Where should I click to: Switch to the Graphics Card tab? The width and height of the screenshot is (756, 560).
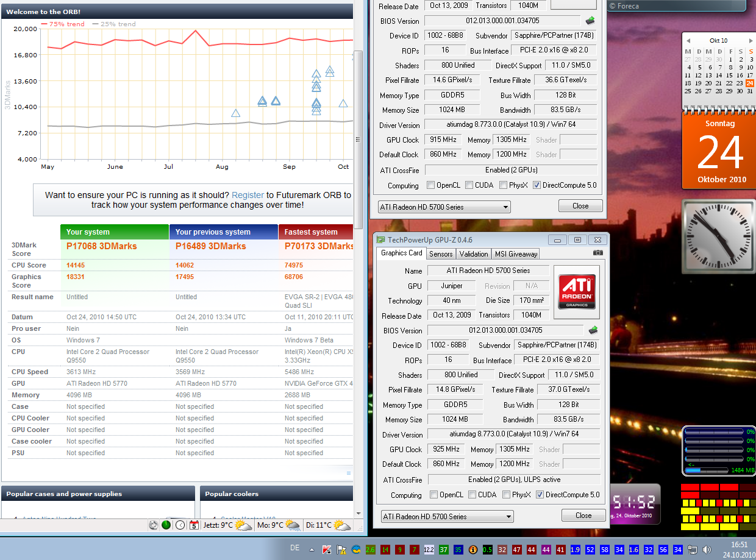pos(402,253)
